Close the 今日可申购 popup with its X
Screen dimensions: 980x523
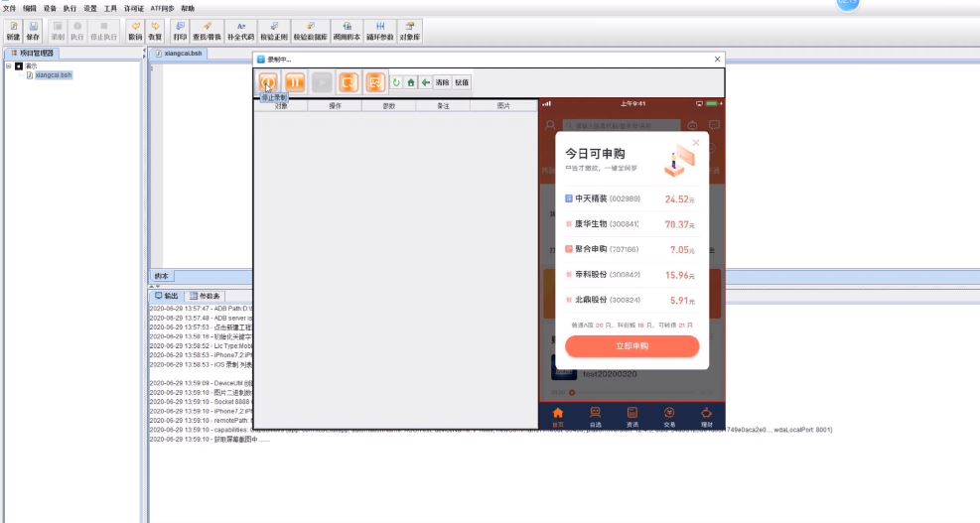(696, 143)
